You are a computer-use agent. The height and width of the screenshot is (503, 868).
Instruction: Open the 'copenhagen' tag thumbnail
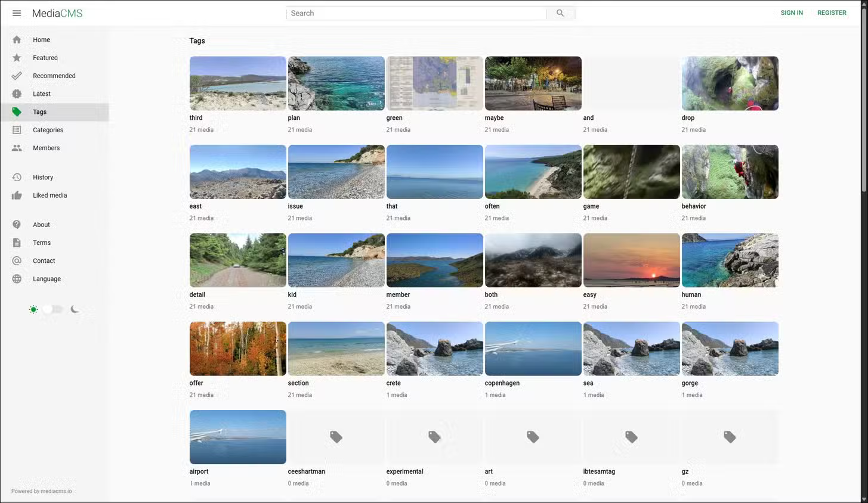(x=533, y=349)
